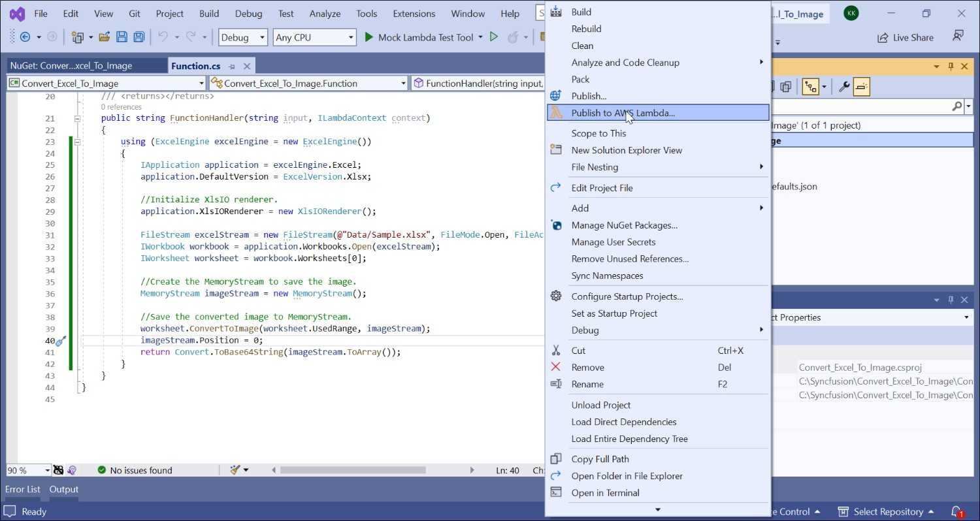Click the Send Feedback person icon

[x=958, y=37]
